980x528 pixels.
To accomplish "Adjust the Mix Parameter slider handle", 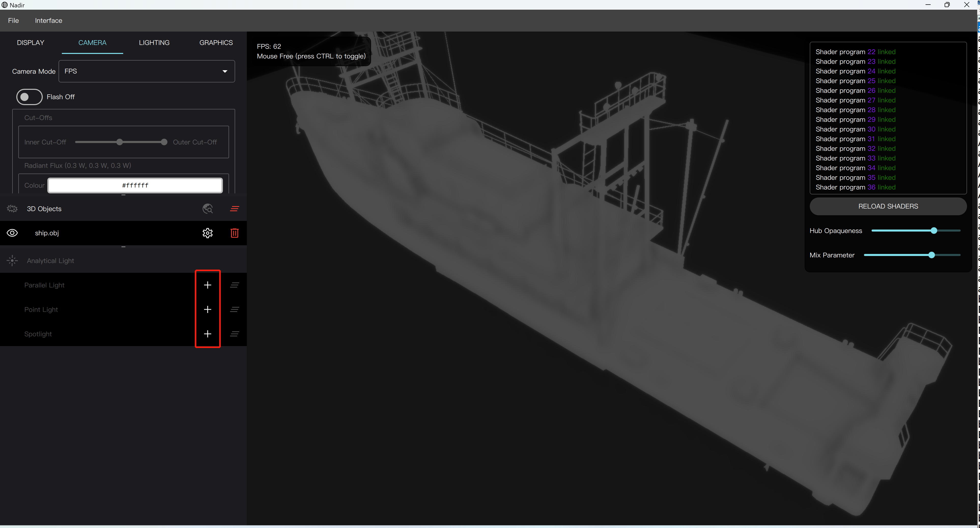I will tap(931, 255).
